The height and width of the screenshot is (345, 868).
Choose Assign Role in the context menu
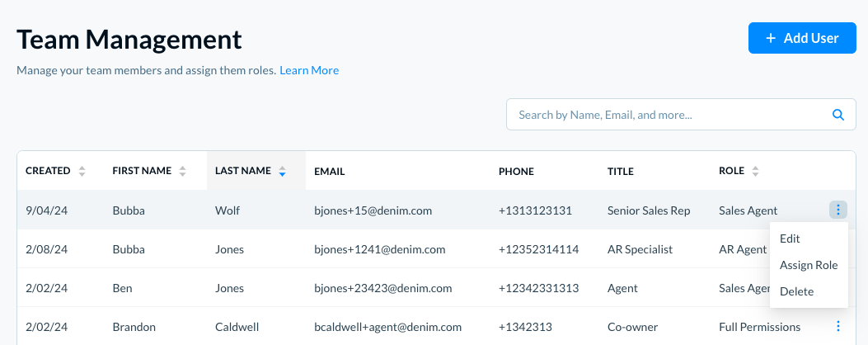(809, 265)
